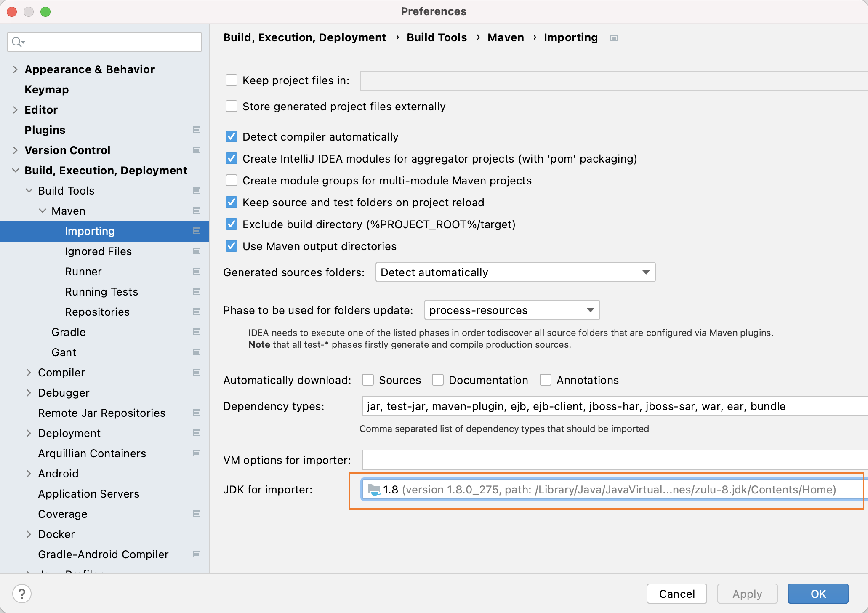Enable Store generated project files externally
Screen dimensions: 868x613
pos(232,106)
